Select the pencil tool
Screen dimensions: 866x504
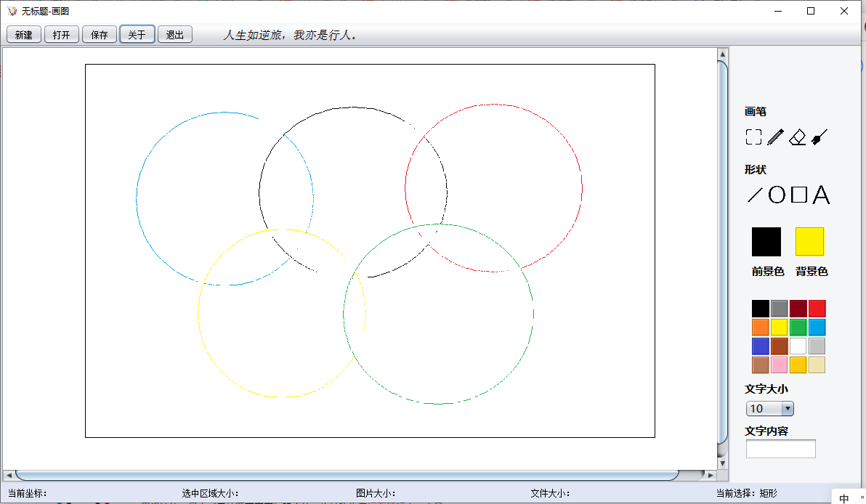coord(775,137)
